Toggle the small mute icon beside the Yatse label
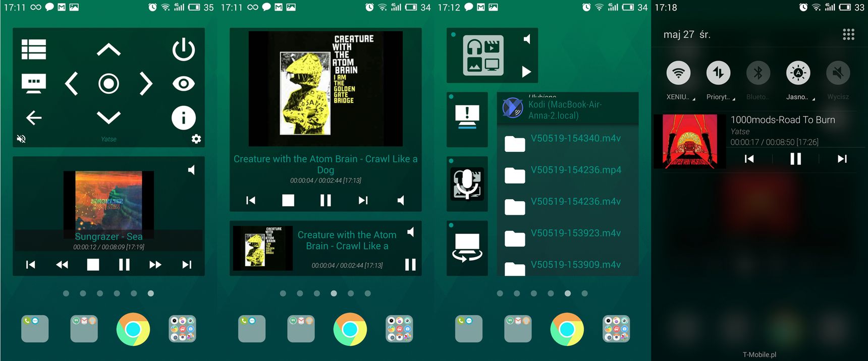 coord(21,139)
